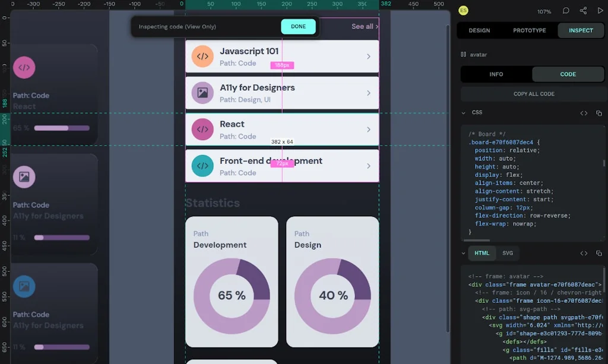Image resolution: width=608 pixels, height=364 pixels.
Task: Click the A11y for Designers image icon
Action: pos(202,93)
